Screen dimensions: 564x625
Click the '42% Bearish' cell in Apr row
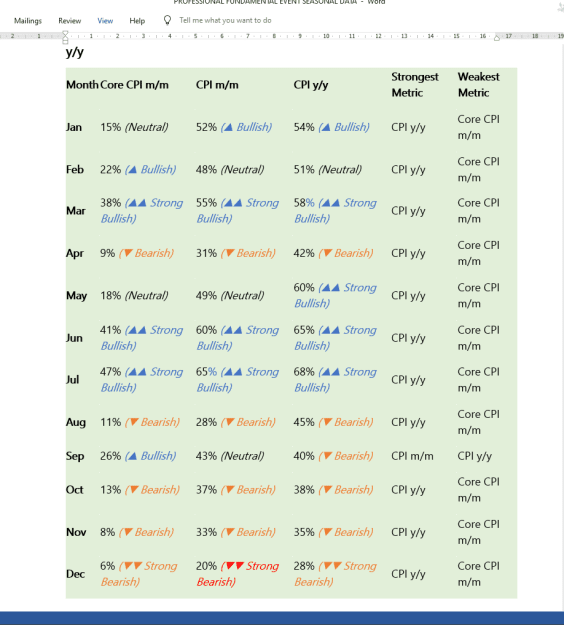pyautogui.click(x=333, y=253)
